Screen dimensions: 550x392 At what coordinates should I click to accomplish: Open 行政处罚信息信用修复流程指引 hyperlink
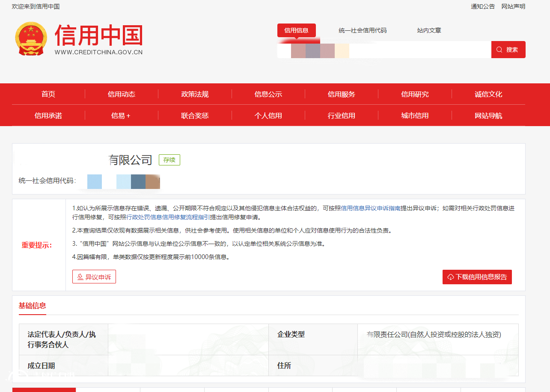(x=168, y=217)
